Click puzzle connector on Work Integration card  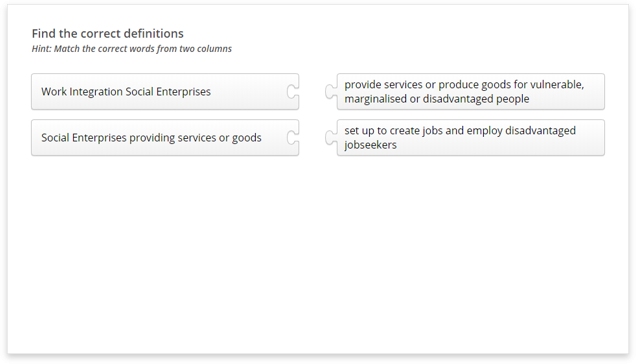tap(292, 92)
